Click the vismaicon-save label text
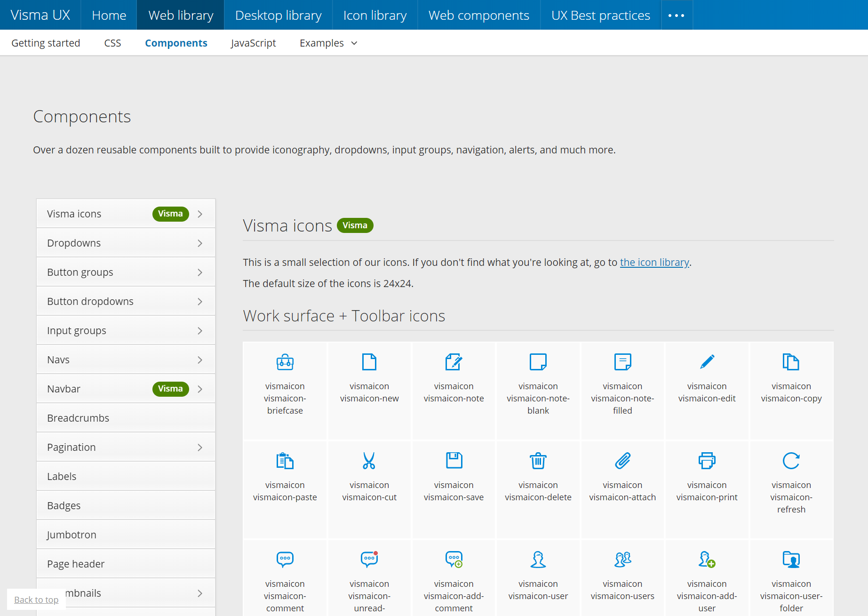 tap(454, 497)
